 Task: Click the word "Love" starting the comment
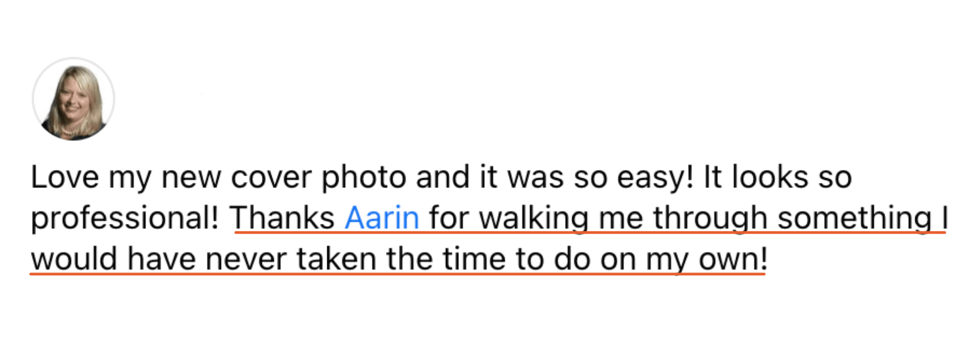[65, 178]
